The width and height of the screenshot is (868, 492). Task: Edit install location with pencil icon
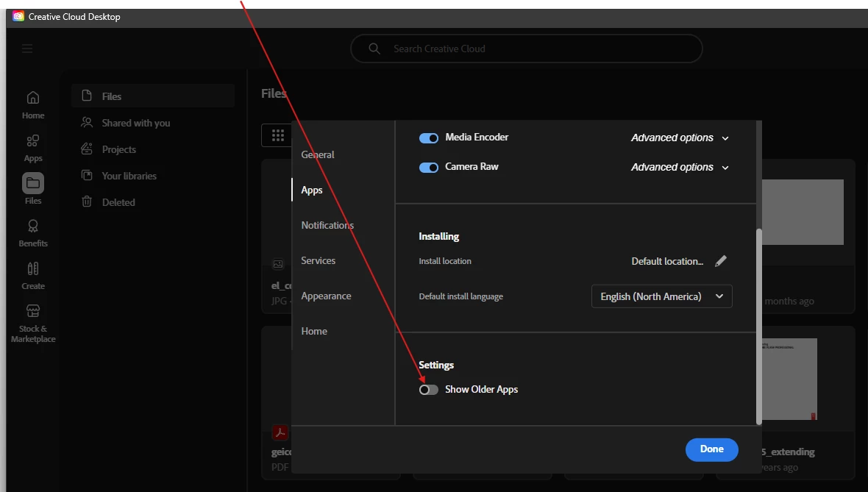720,261
